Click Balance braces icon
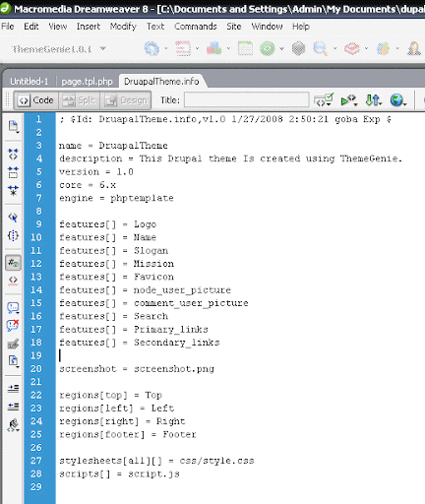Image resolution: width=425 pixels, height=504 pixels. [x=13, y=235]
